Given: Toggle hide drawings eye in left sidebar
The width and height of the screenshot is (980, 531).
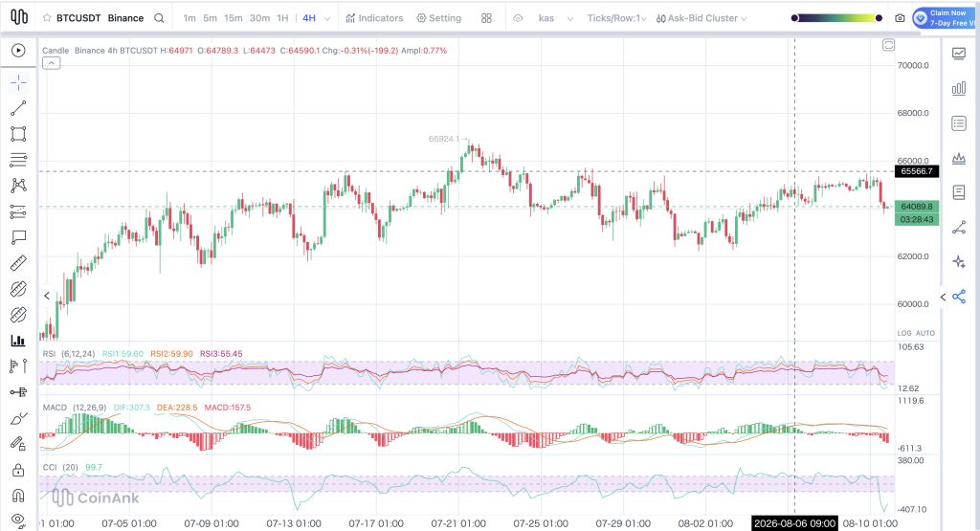Looking at the screenshot, I should pyautogui.click(x=18, y=520).
